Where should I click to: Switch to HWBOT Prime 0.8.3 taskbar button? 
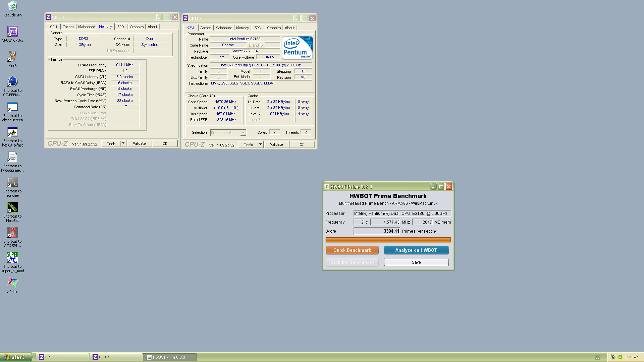point(170,357)
